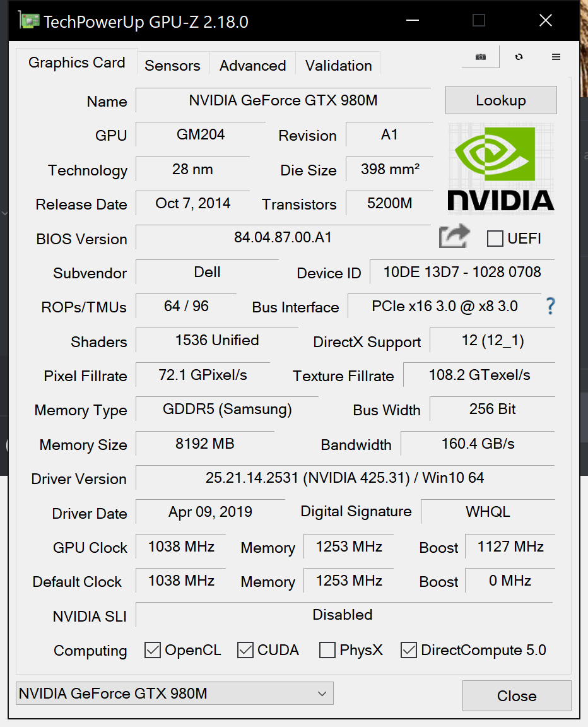
Task: Open the GPU selection dropdown at the bottom
Action: 175,694
